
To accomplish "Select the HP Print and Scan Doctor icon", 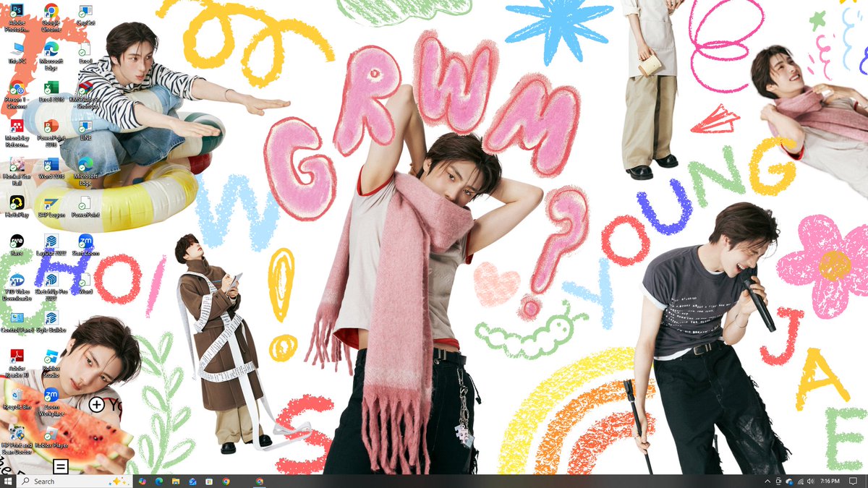I will 16,440.
